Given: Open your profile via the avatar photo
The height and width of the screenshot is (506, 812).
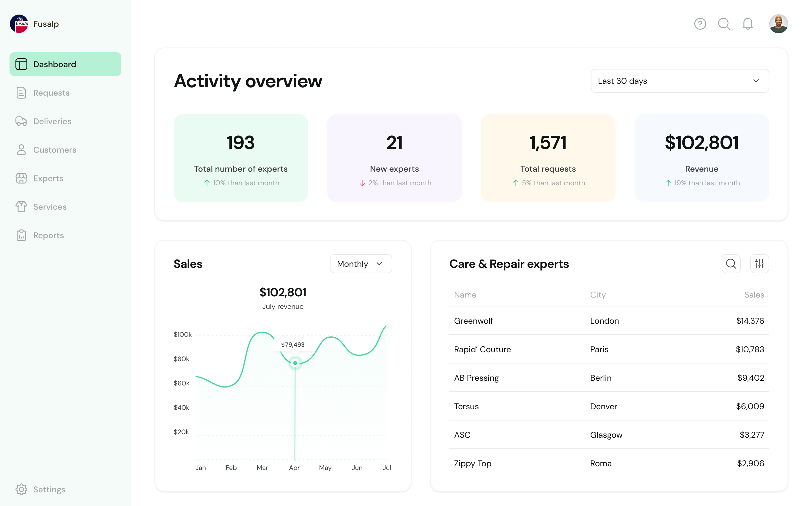Looking at the screenshot, I should (x=778, y=23).
